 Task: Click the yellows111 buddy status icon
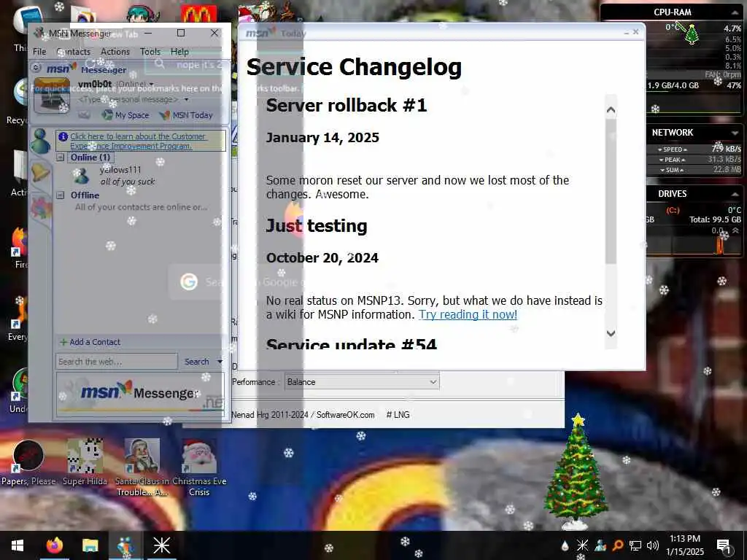click(x=81, y=176)
